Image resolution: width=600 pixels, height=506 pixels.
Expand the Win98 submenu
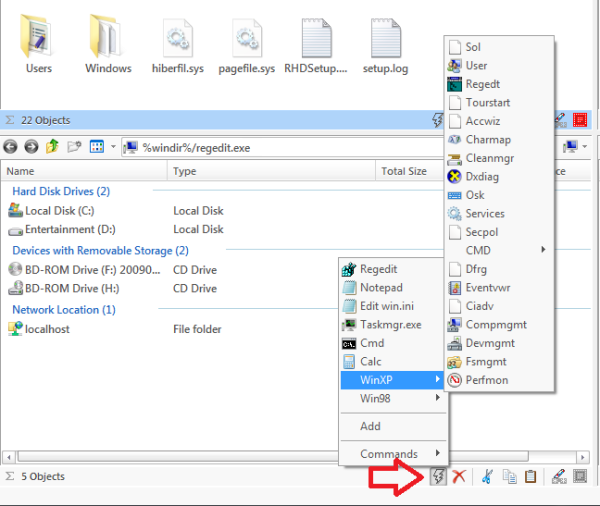(393, 398)
